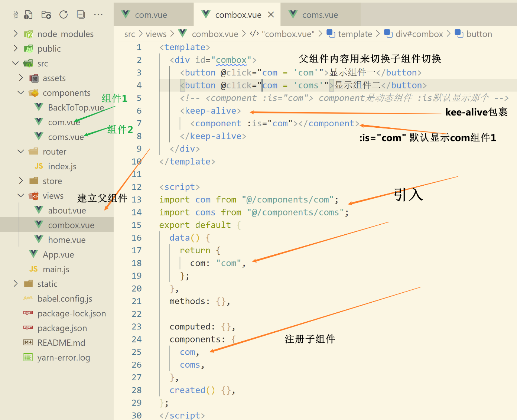
Task: Close the combox.vue tab
Action: [271, 14]
